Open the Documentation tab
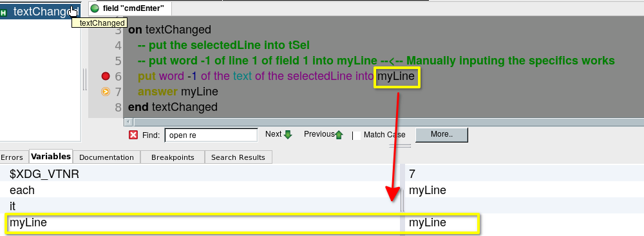The width and height of the screenshot is (644, 236). (106, 157)
